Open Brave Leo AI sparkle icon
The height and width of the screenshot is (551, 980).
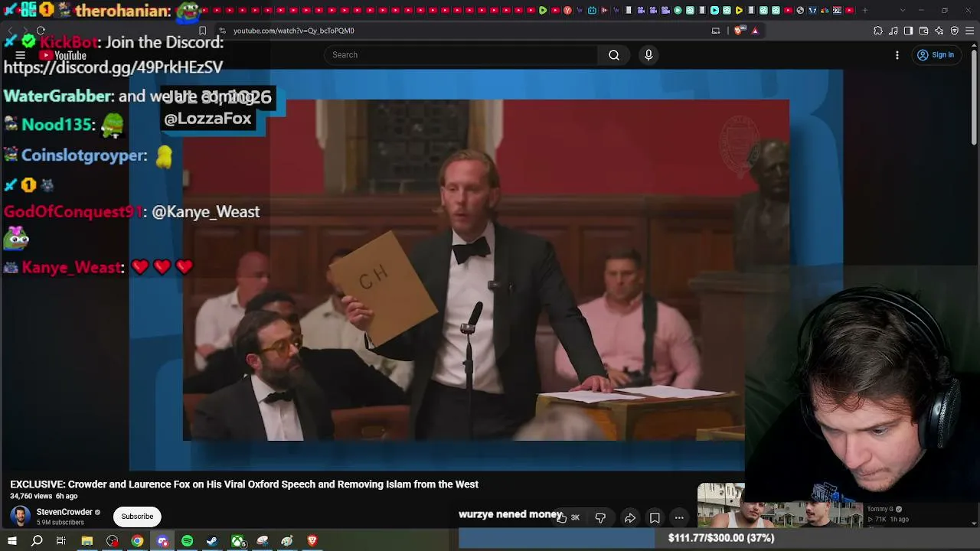click(x=939, y=31)
